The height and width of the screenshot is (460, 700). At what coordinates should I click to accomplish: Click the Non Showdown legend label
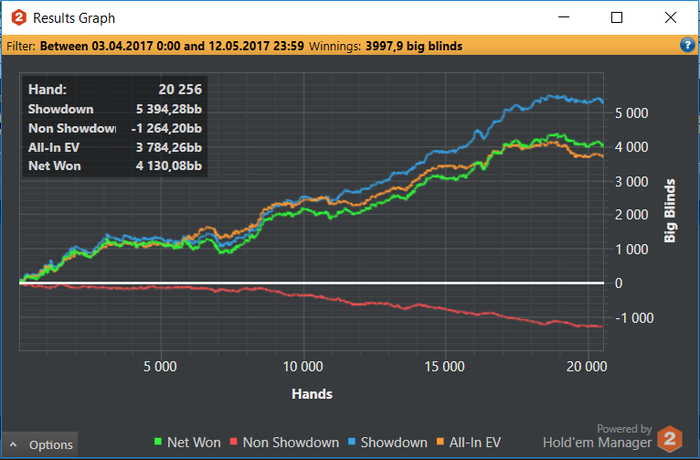point(291,442)
